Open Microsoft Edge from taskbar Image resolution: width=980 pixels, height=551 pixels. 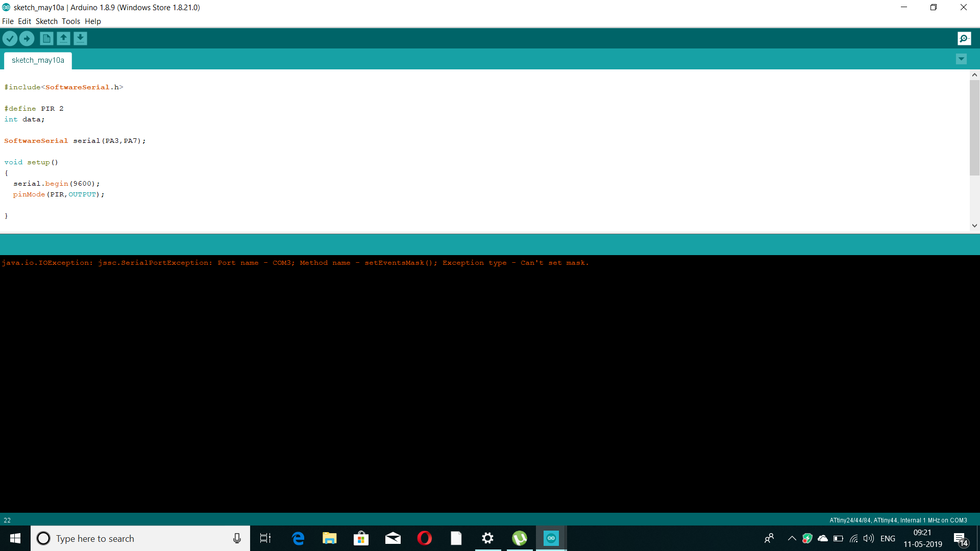[x=298, y=538]
